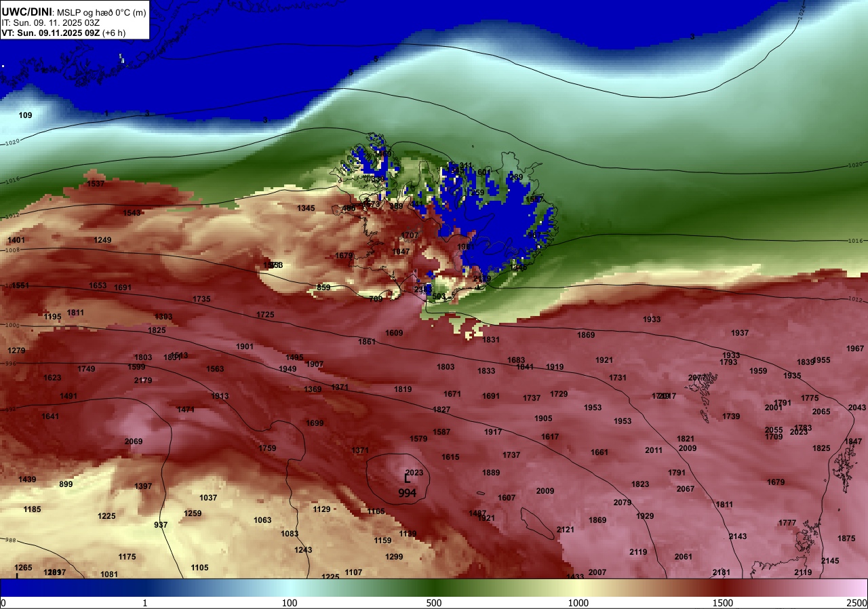Select the height value 1623
The image size is (868, 609).
52,378
